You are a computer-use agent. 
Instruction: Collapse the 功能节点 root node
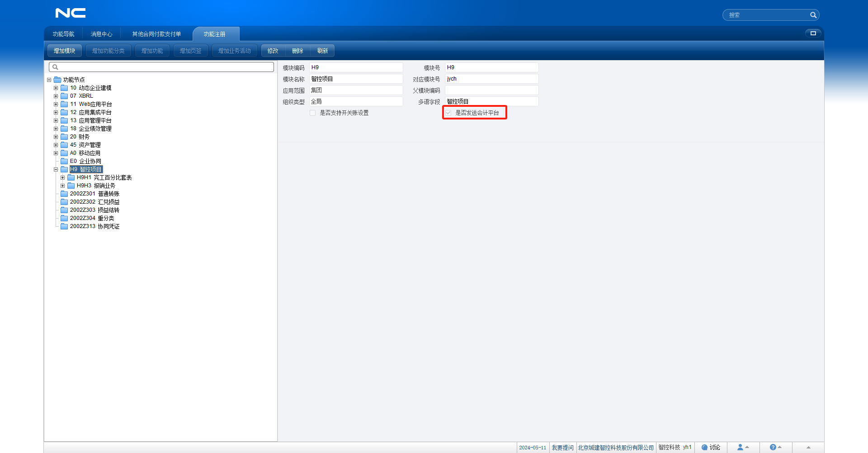click(x=49, y=80)
